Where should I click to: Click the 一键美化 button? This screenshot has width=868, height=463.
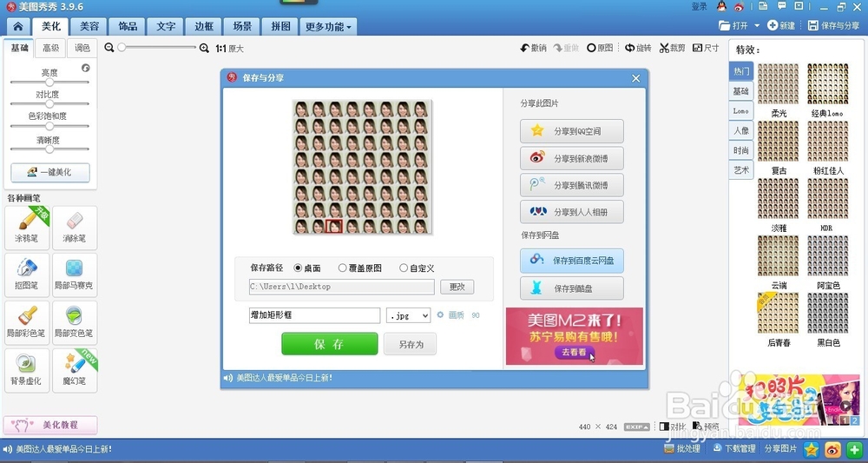click(49, 172)
